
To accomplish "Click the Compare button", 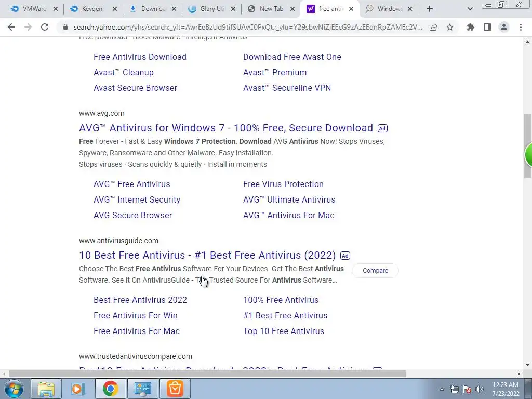I will [375, 270].
